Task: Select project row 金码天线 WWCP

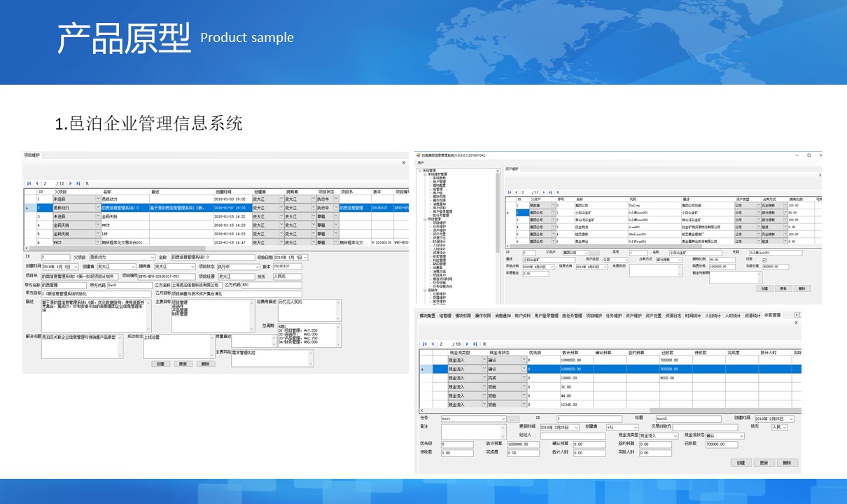Action: point(216,225)
